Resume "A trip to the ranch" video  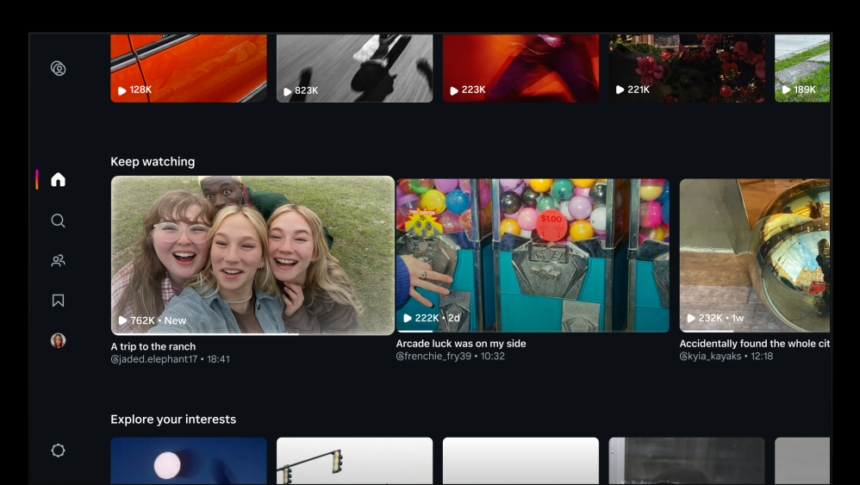pyautogui.click(x=253, y=255)
